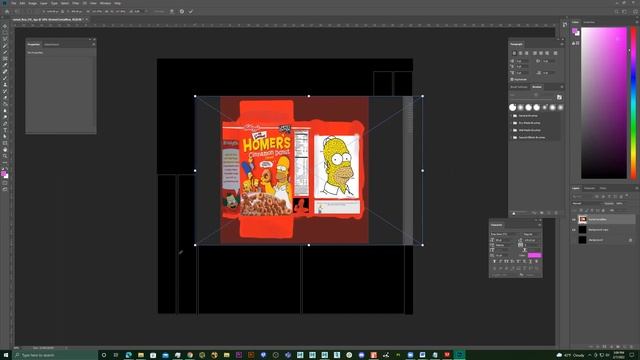Align paragraph text right
640x360 pixels.
[x=527, y=53]
